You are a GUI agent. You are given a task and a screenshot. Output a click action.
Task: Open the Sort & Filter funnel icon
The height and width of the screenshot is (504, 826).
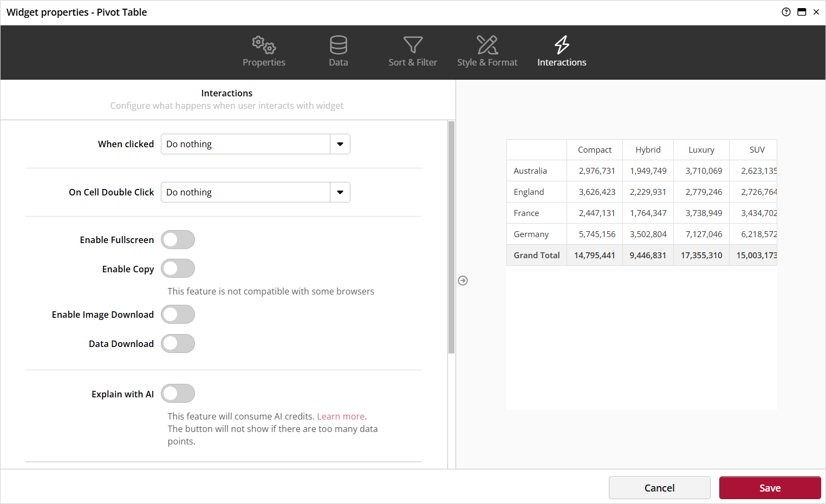point(413,45)
